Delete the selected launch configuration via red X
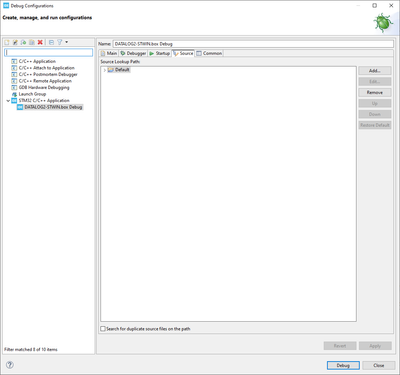This screenshot has width=400, height=375. [x=40, y=42]
